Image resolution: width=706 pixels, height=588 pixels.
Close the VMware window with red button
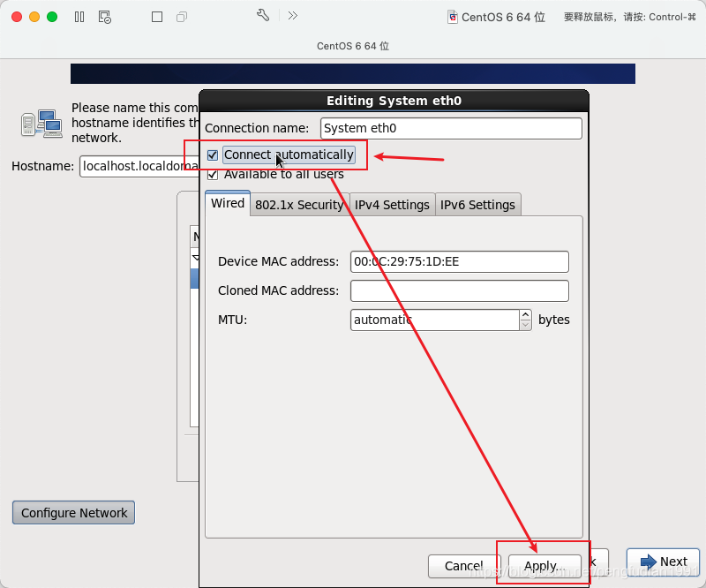(17, 17)
